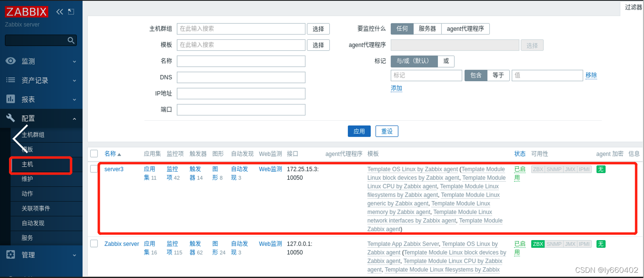644x278 pixels.
Task: Click the DNS filter input field
Action: (x=241, y=77)
